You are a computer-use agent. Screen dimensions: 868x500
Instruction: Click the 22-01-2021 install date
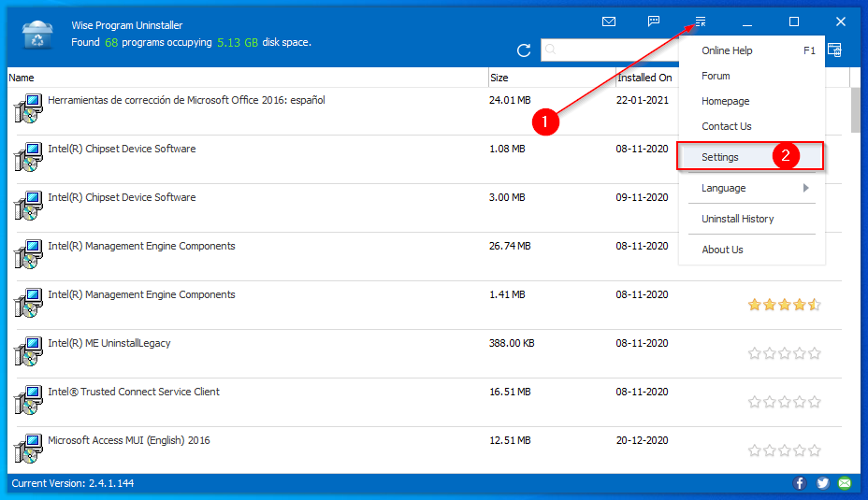tap(643, 100)
